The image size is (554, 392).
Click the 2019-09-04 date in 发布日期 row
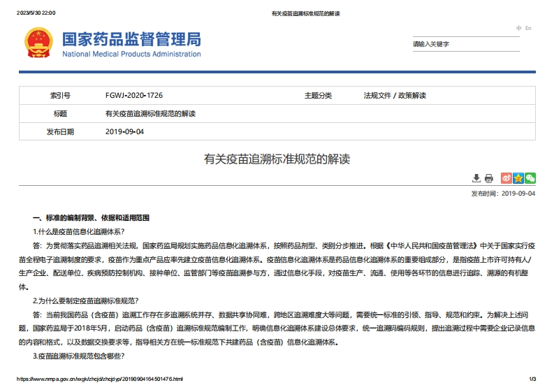tap(124, 131)
